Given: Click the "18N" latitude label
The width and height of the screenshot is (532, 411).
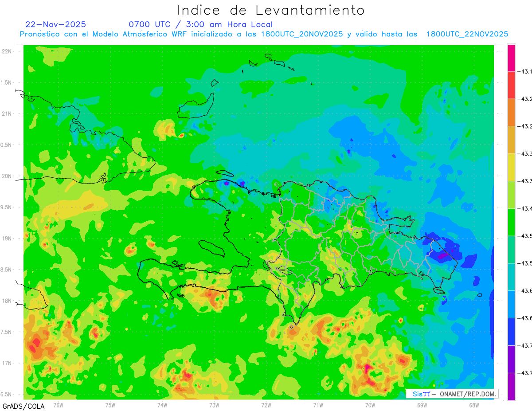Looking at the screenshot, I should (x=7, y=301).
